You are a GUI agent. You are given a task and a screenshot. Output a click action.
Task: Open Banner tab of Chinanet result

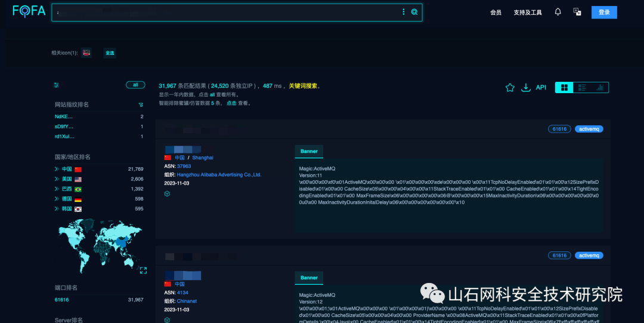(309, 278)
